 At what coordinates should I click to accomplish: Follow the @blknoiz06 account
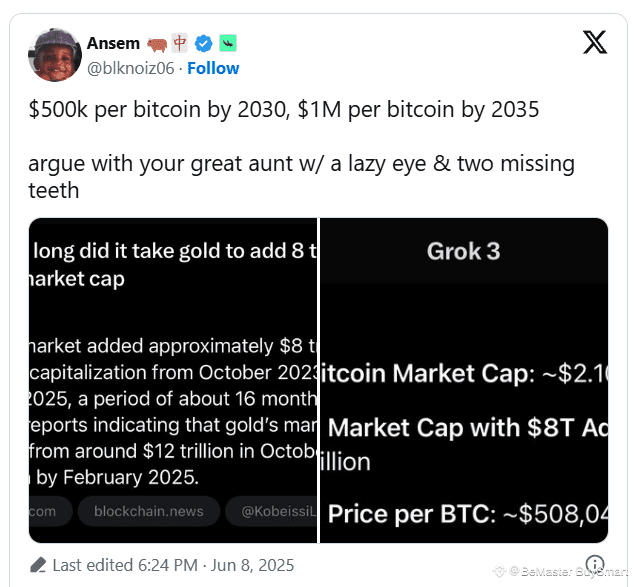click(x=213, y=68)
